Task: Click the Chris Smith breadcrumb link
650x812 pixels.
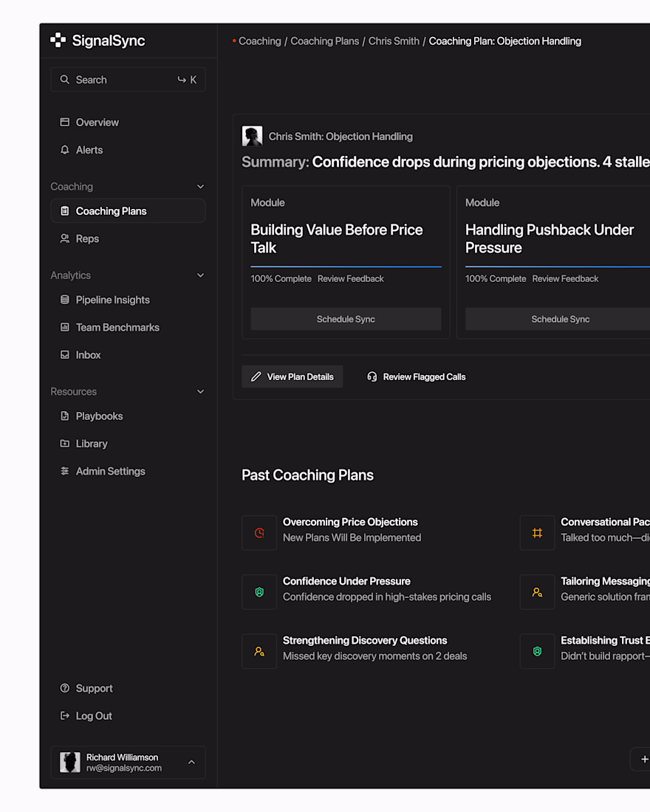Action: (394, 41)
